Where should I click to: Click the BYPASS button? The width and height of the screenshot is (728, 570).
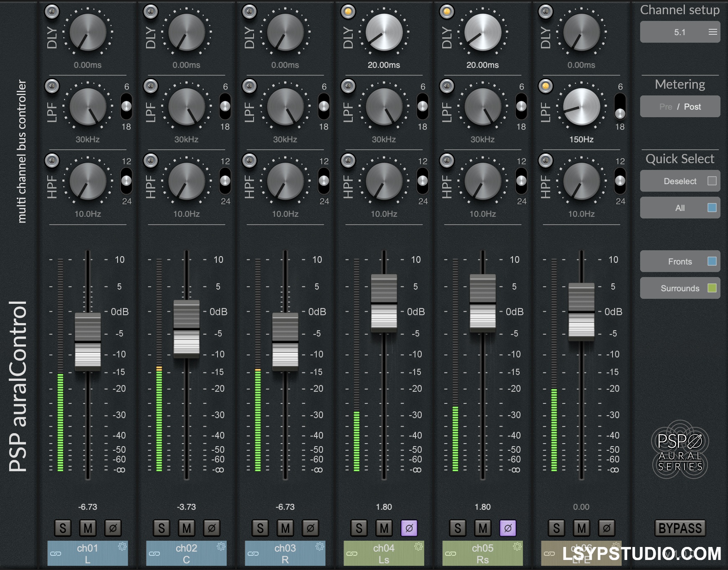680,528
